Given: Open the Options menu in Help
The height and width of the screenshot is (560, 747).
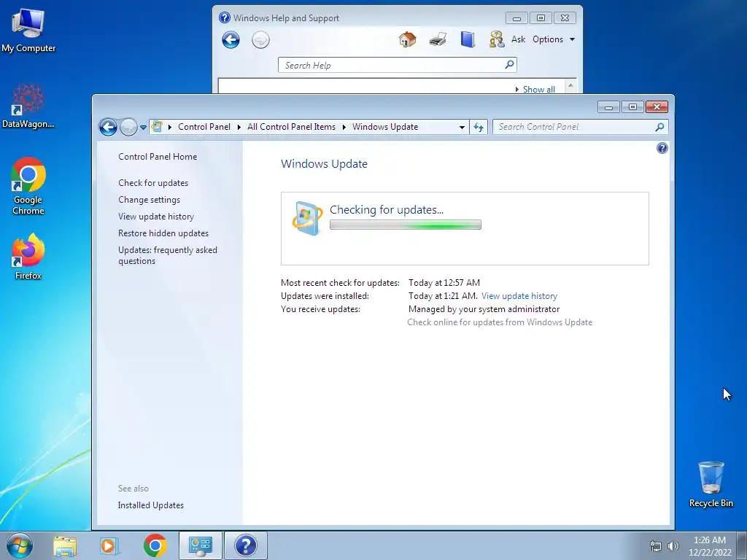Looking at the screenshot, I should [554, 39].
